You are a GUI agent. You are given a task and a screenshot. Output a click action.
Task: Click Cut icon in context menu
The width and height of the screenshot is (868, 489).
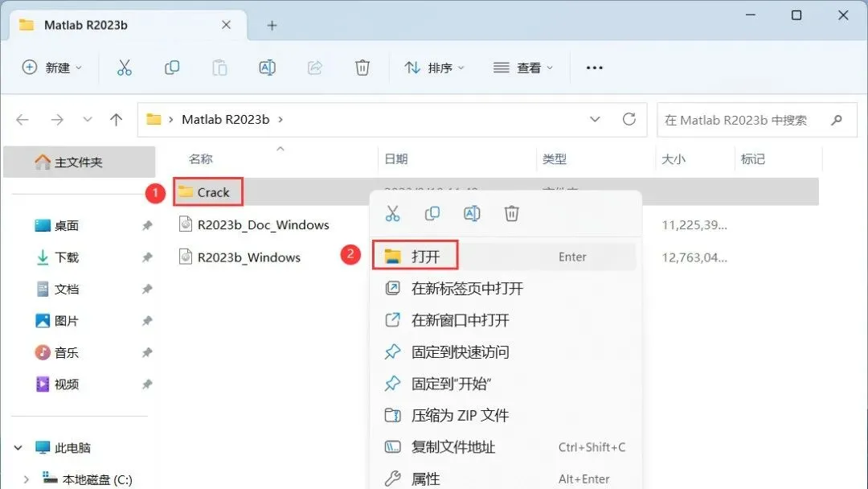pyautogui.click(x=392, y=213)
